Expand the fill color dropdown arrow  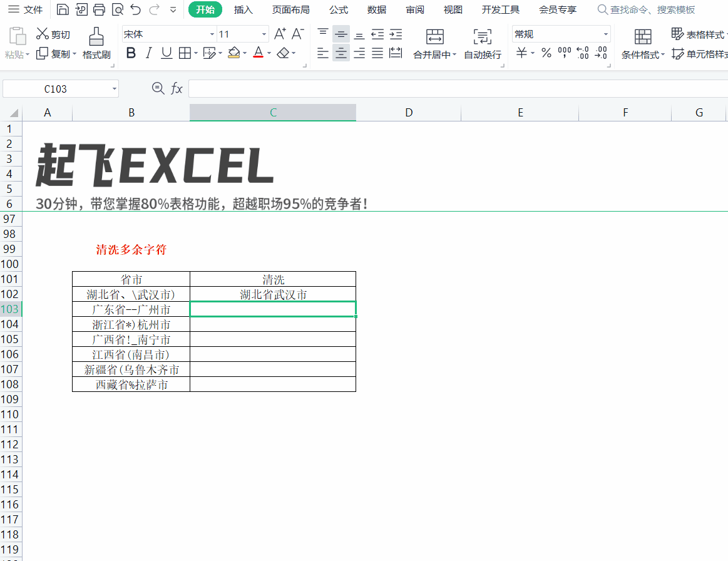pos(245,53)
